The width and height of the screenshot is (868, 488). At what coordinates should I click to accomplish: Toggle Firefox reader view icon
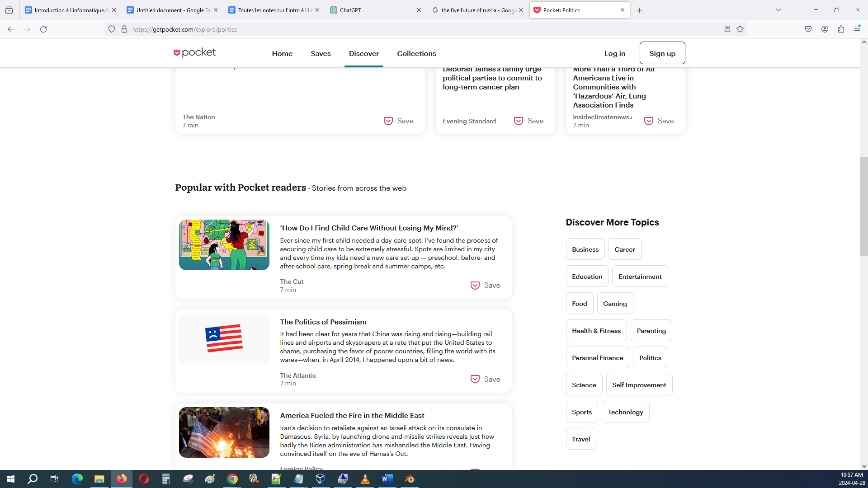click(x=727, y=29)
